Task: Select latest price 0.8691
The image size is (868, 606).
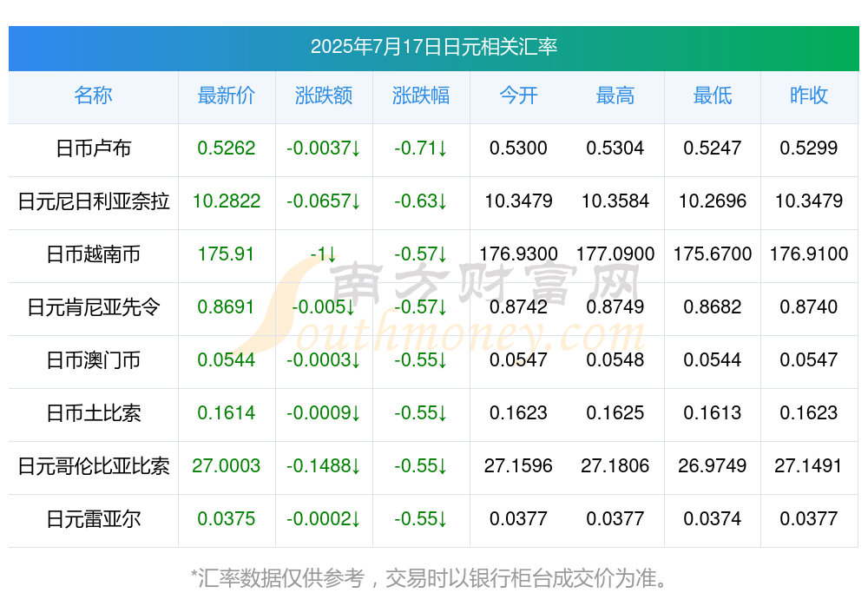Action: [x=227, y=306]
